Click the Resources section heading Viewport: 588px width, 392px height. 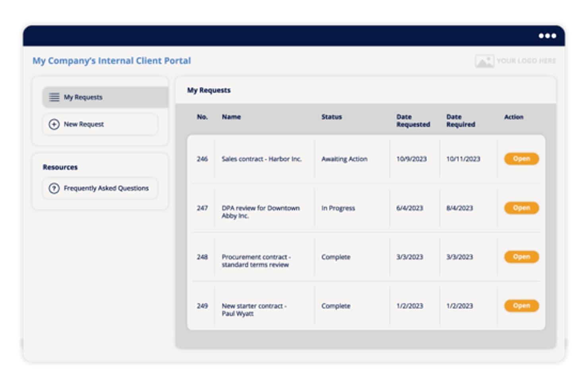[x=60, y=167]
